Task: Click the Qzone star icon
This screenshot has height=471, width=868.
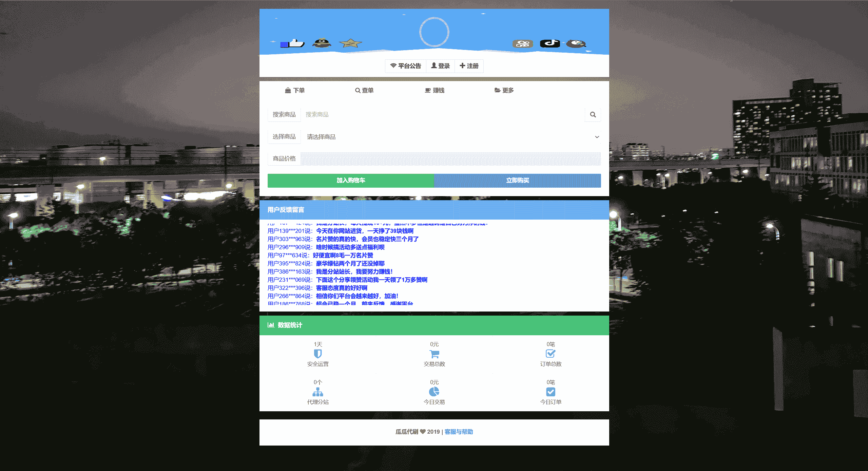Action: point(350,43)
